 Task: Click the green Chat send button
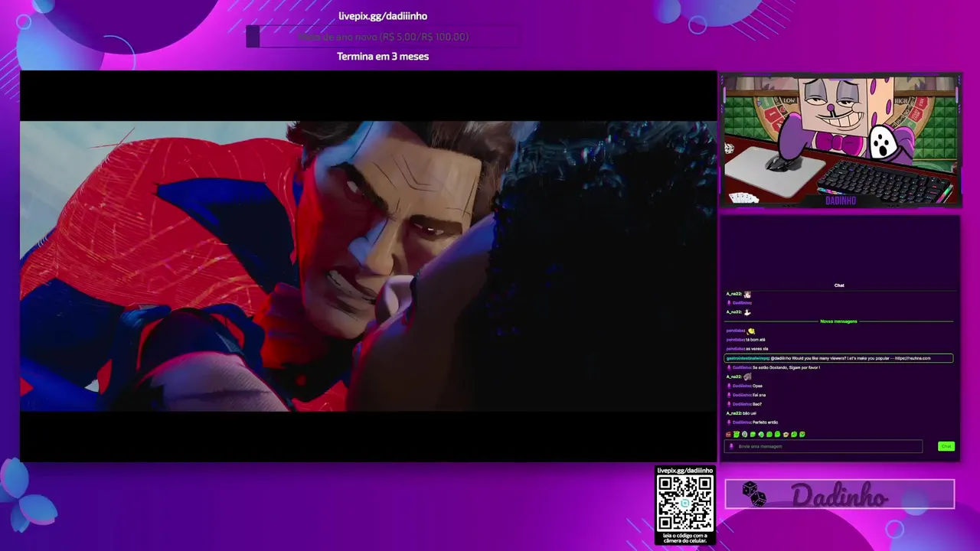coord(946,446)
